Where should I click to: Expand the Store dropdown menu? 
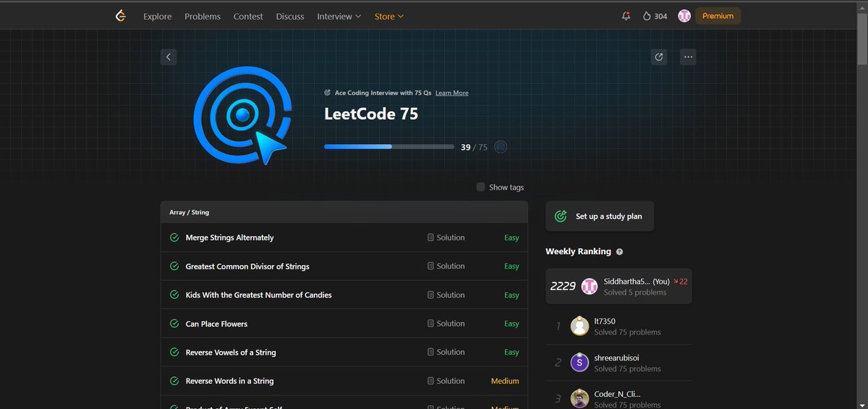[x=389, y=16]
